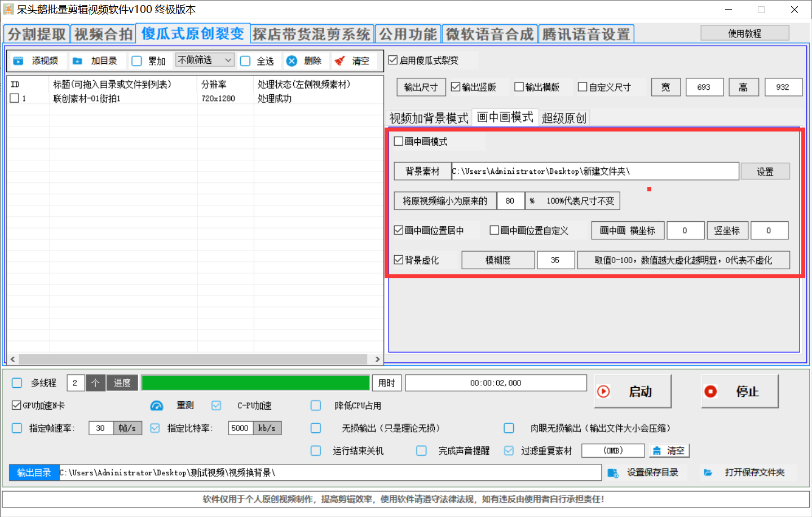
Task: Switch to 超级原创 sub-tab
Action: tap(564, 118)
